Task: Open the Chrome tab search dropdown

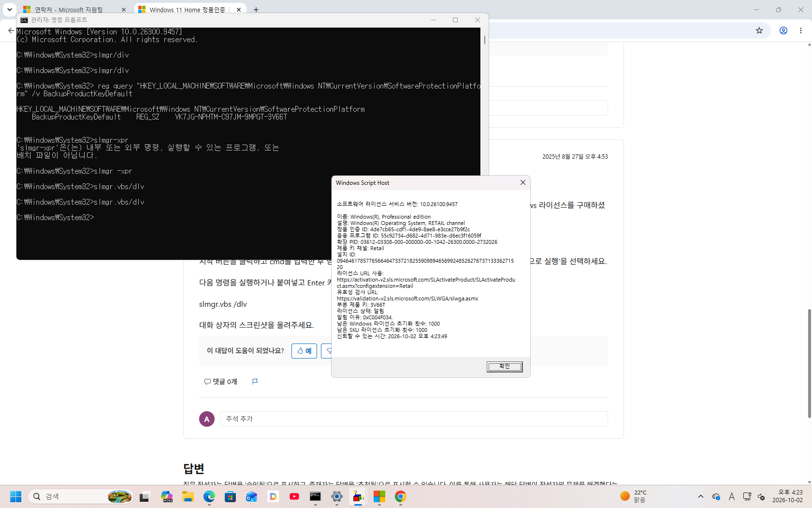Action: (x=9, y=9)
